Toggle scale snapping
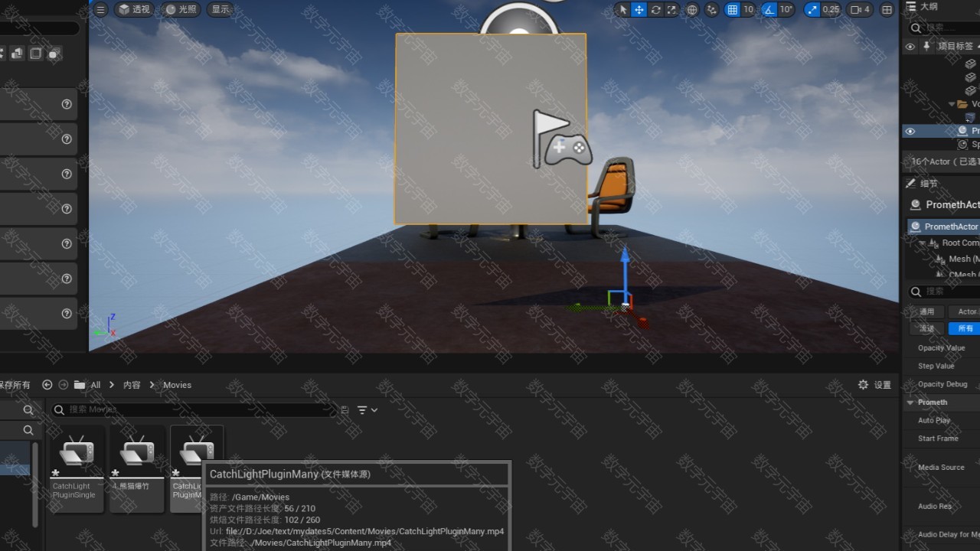 coord(812,9)
